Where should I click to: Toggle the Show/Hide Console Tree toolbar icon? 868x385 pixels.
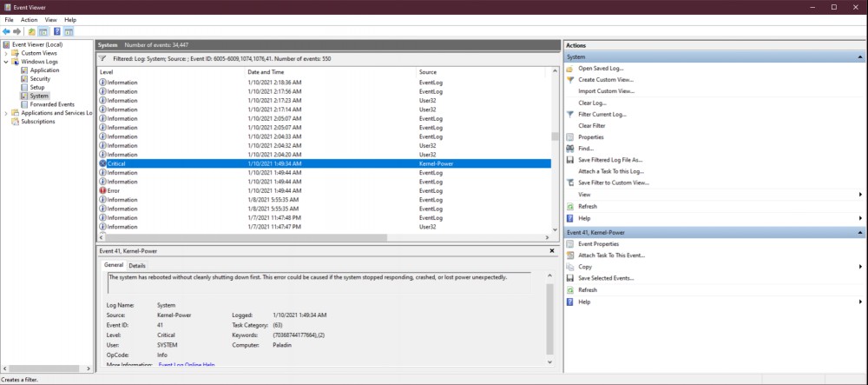pos(43,31)
